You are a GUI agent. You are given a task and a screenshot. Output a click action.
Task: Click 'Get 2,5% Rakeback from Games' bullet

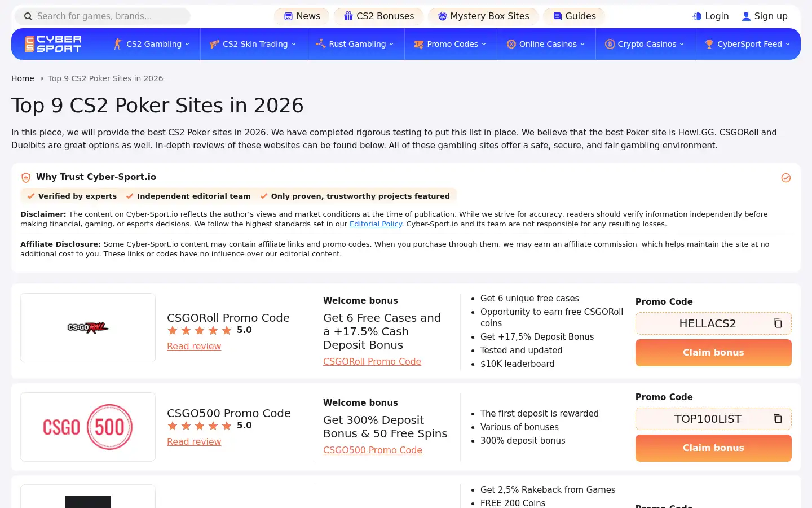click(x=548, y=489)
